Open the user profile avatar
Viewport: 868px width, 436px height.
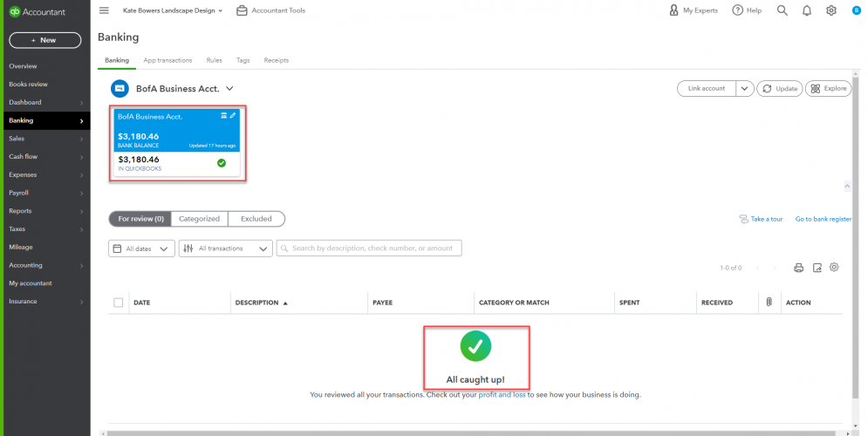tap(857, 10)
